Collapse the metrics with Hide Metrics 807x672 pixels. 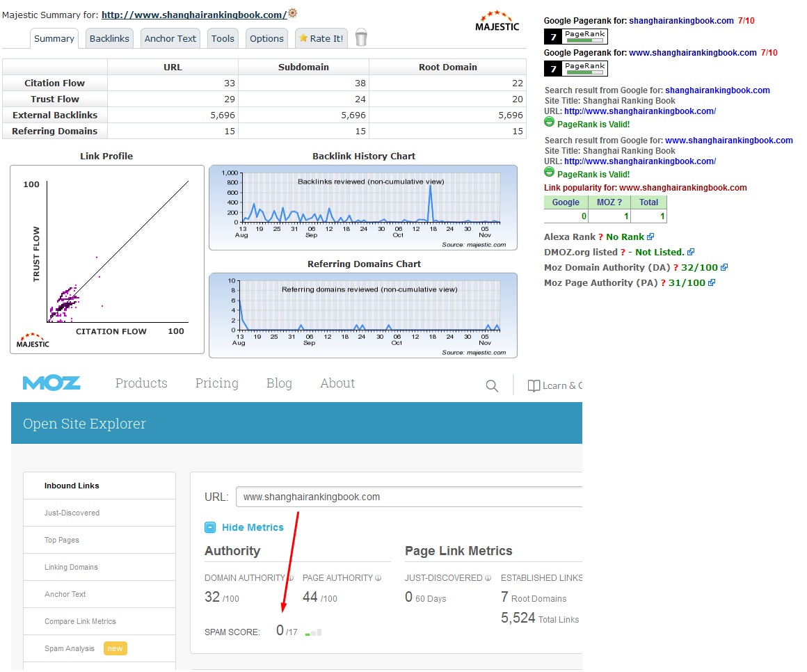pos(243,527)
